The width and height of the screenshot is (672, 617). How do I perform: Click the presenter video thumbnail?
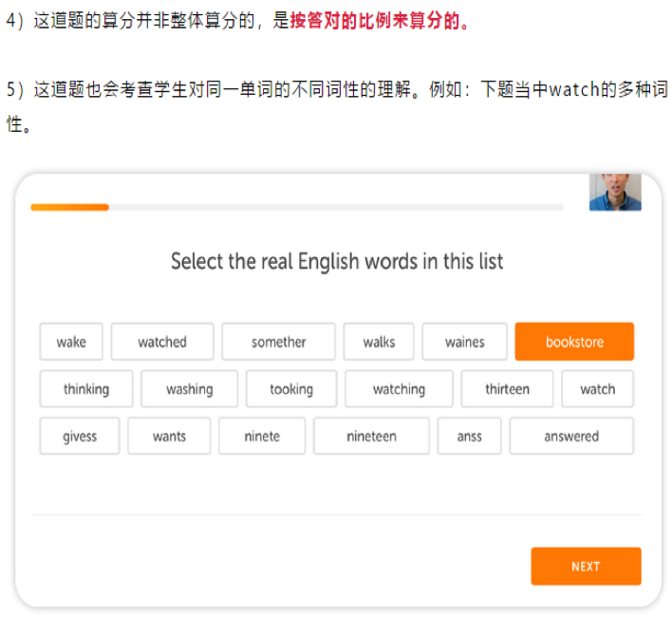(615, 192)
